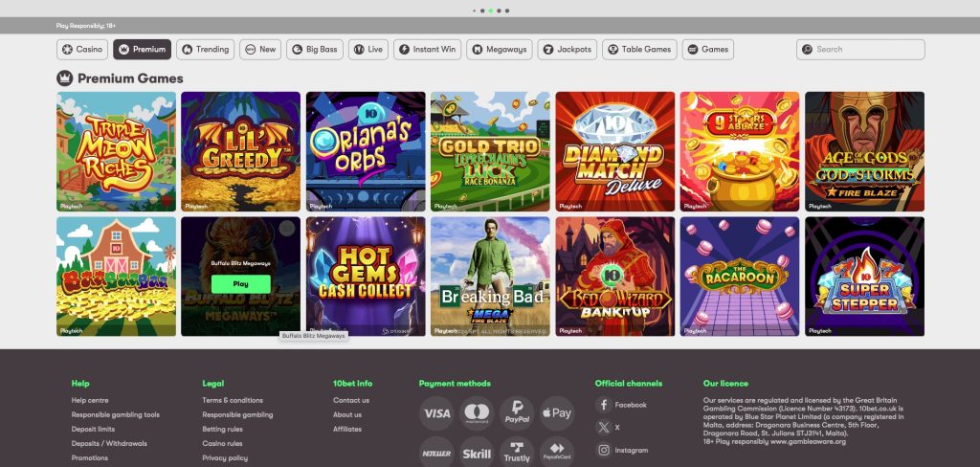Click the VISA payment icon
Viewport: 980px width, 467px height.
point(436,413)
